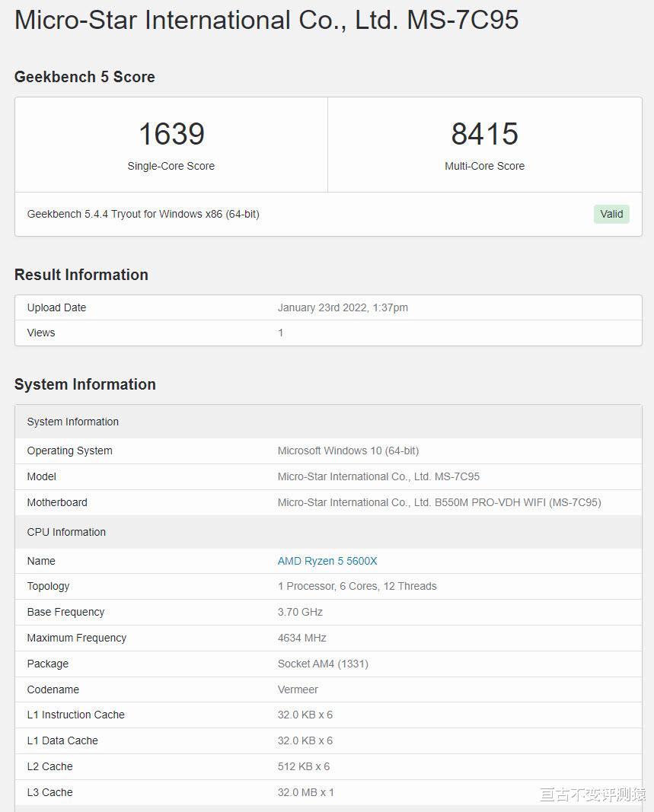Screen dimensions: 654x812
Task: Select the Topology row showing 6 Cores
Action: [357, 586]
